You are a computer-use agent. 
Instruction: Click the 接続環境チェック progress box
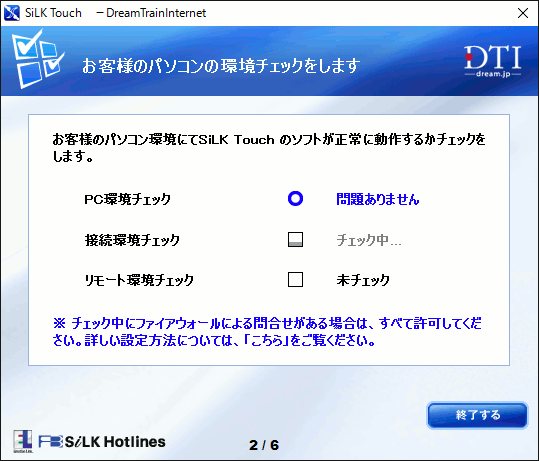click(295, 239)
